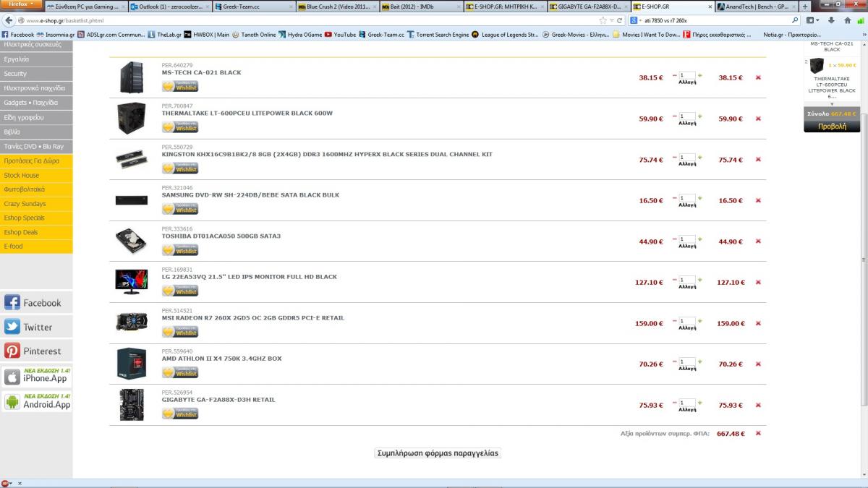The height and width of the screenshot is (488, 868).
Task: Open Thermaltake power supply thumbnail
Action: tap(132, 119)
